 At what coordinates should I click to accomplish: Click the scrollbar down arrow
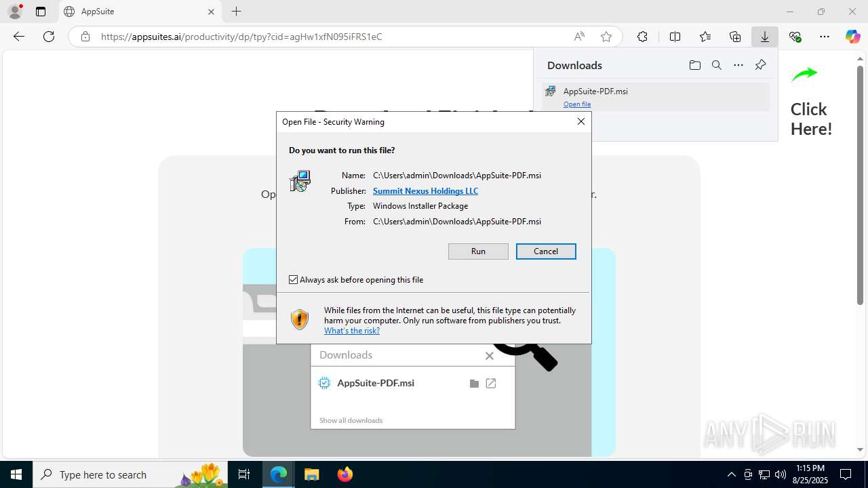[x=860, y=449]
